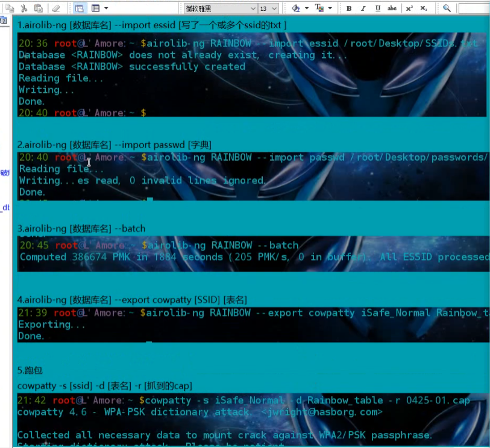Image resolution: width=490 pixels, height=448 pixels.
Task: Click the import passwd terminal screenshot
Action: [254, 176]
